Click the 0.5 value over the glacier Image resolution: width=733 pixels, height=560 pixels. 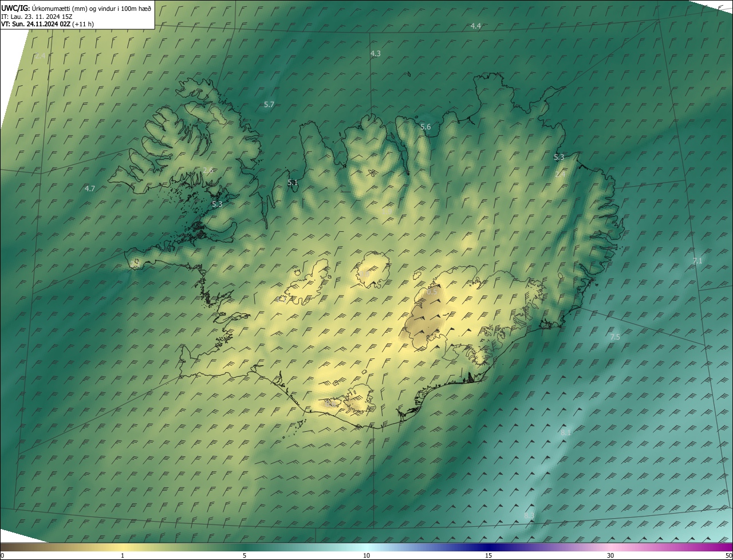pos(432,292)
